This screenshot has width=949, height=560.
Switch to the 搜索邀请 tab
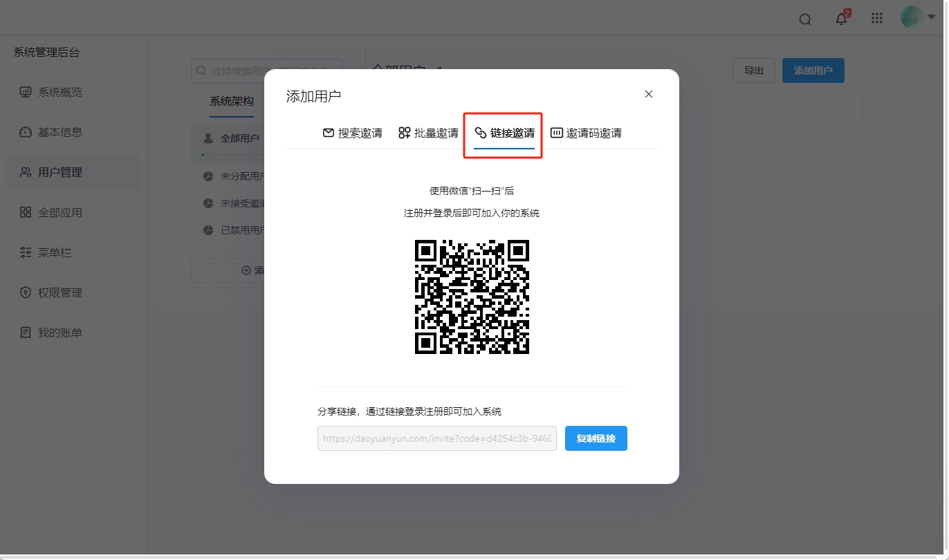(352, 133)
